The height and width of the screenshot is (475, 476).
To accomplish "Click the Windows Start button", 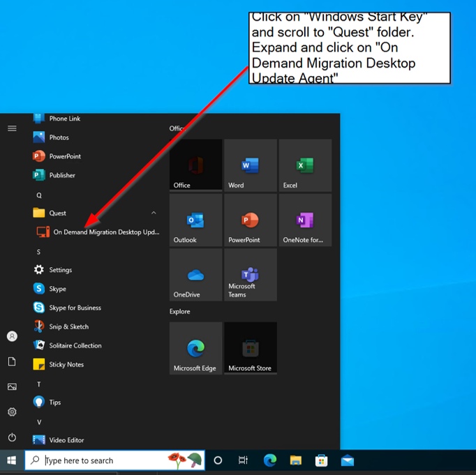I will pyautogui.click(x=12, y=460).
